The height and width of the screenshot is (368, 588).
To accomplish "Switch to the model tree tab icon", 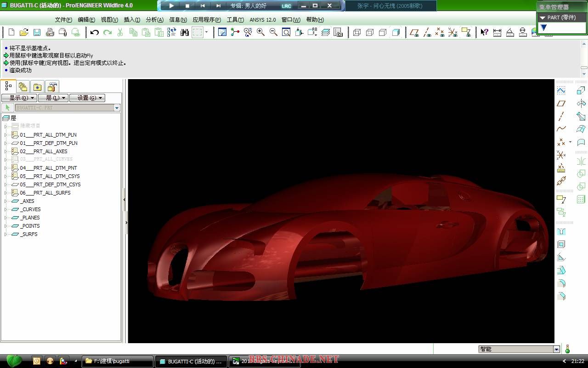I will coord(8,86).
